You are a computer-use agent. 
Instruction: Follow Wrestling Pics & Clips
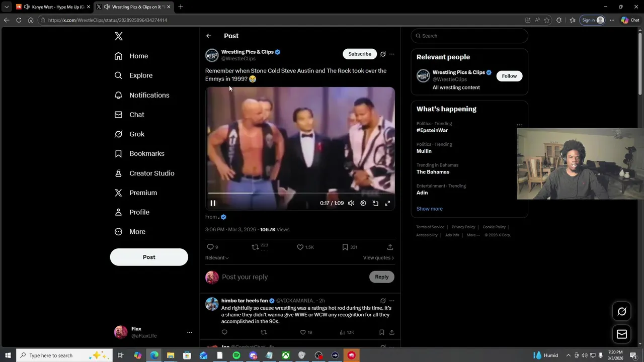(509, 76)
